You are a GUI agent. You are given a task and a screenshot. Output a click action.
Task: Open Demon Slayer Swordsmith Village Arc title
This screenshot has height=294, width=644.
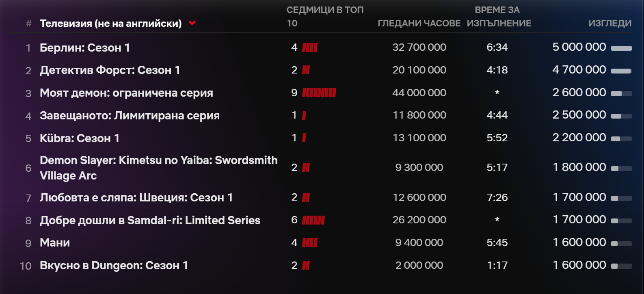[x=158, y=168]
